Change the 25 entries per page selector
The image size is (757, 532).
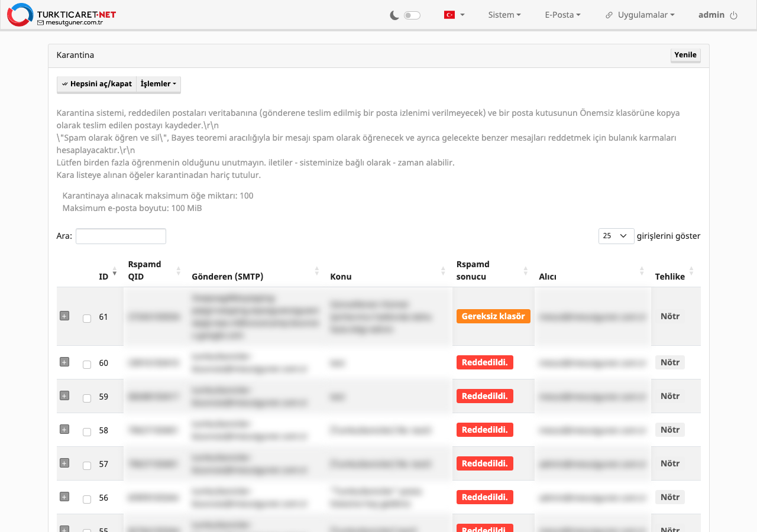tap(616, 236)
